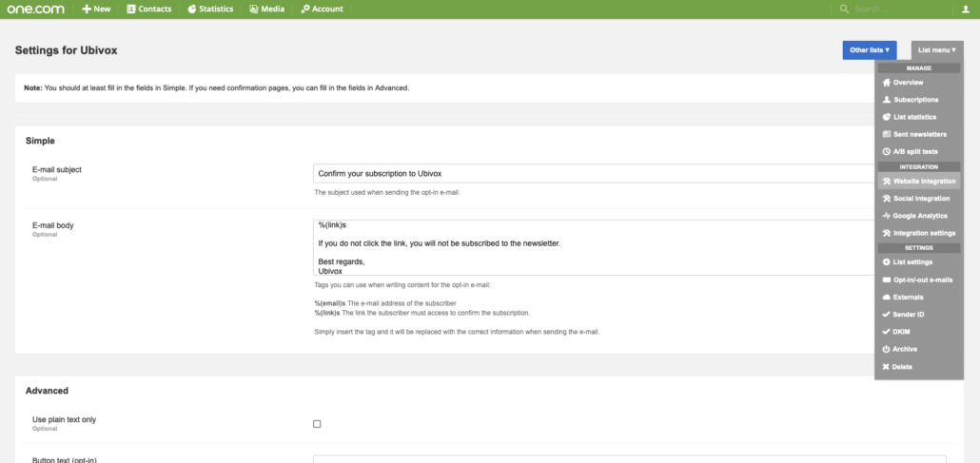Click the Google Analytics pulse icon
This screenshot has height=463, width=980.
tap(886, 216)
